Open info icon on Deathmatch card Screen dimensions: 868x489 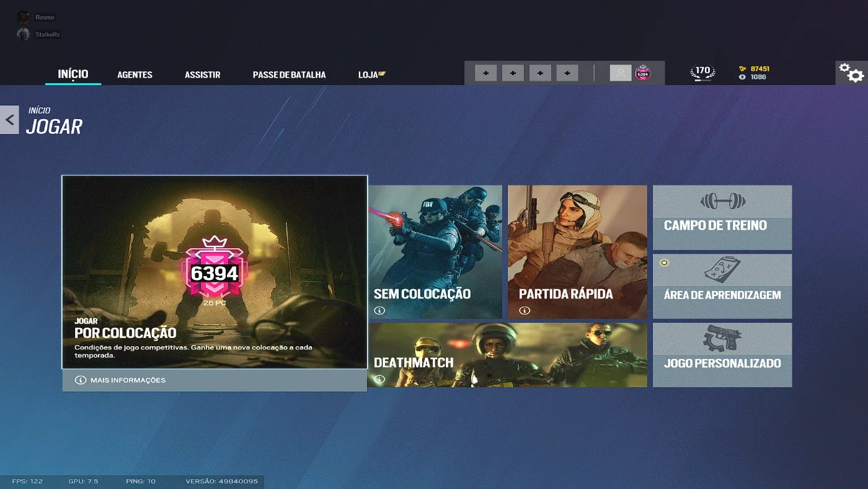pyautogui.click(x=379, y=379)
